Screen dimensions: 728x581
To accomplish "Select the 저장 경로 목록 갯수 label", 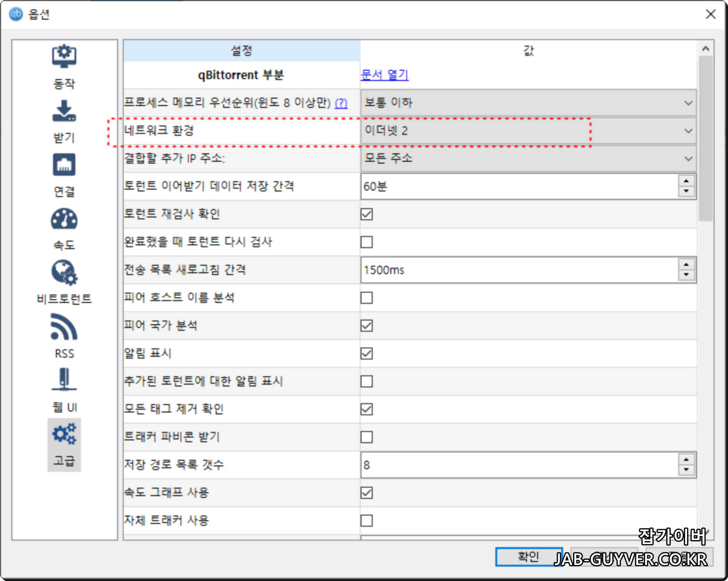I will (x=174, y=465).
